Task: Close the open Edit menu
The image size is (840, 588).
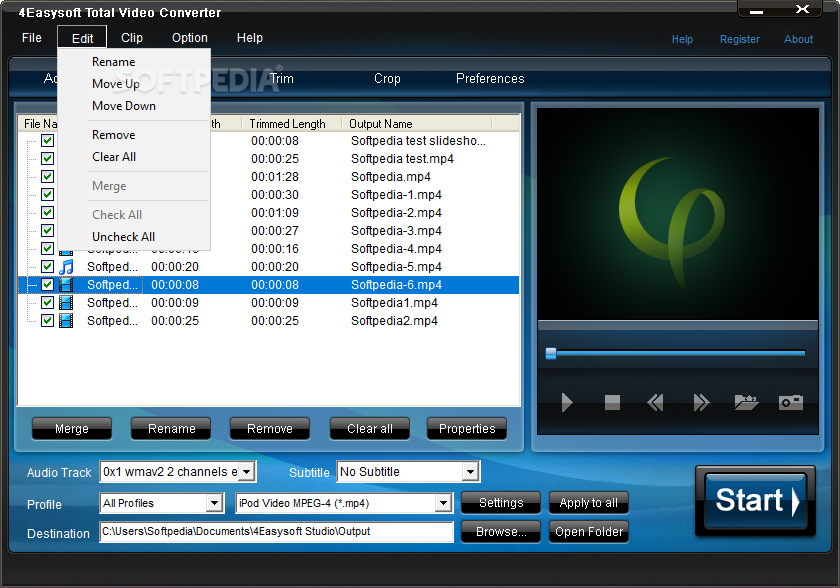Action: [x=82, y=38]
